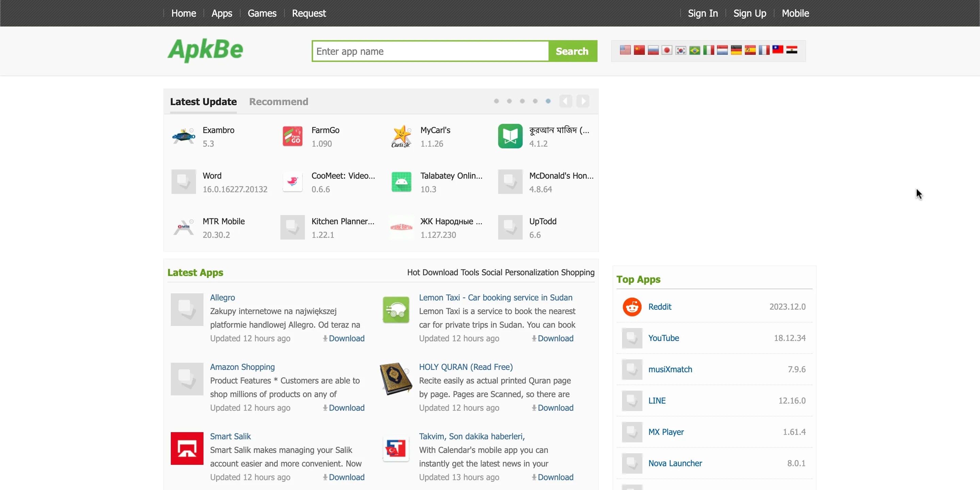Choose the German flag language option
Viewport: 980px width, 490px height.
[736, 50]
